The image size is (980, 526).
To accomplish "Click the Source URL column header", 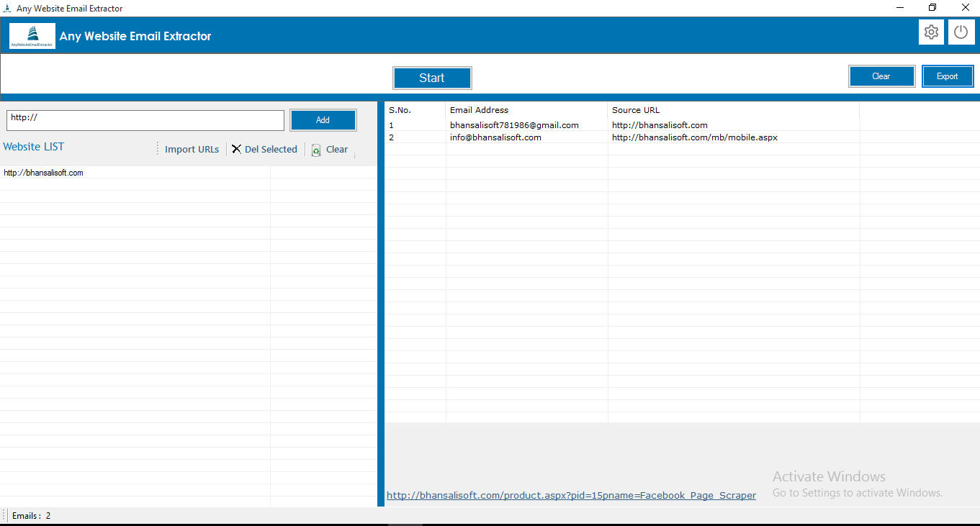I will coord(636,110).
